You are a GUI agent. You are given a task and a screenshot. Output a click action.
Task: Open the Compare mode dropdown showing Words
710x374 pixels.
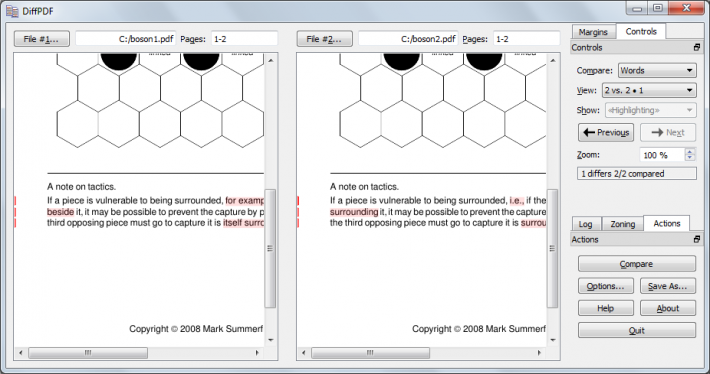click(657, 71)
